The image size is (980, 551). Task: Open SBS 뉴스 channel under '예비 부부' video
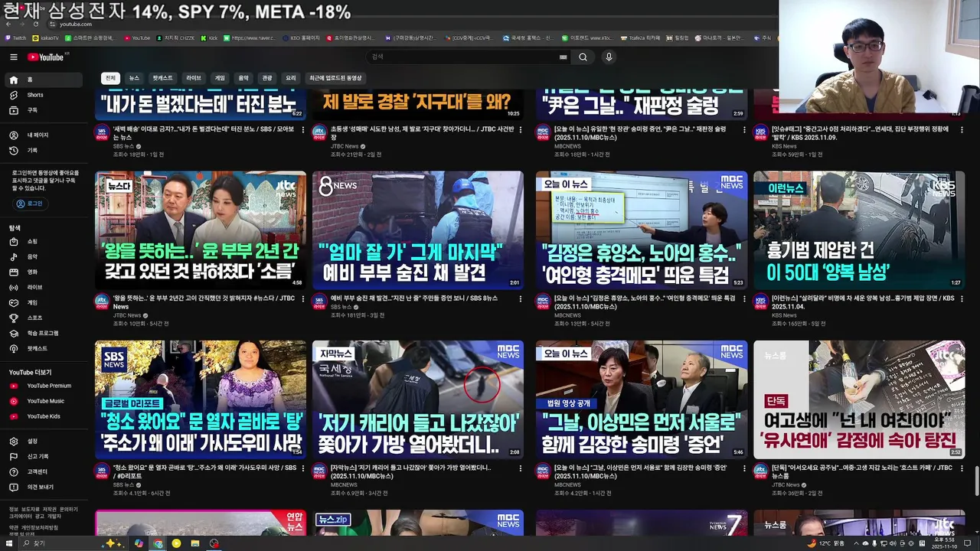(341, 307)
